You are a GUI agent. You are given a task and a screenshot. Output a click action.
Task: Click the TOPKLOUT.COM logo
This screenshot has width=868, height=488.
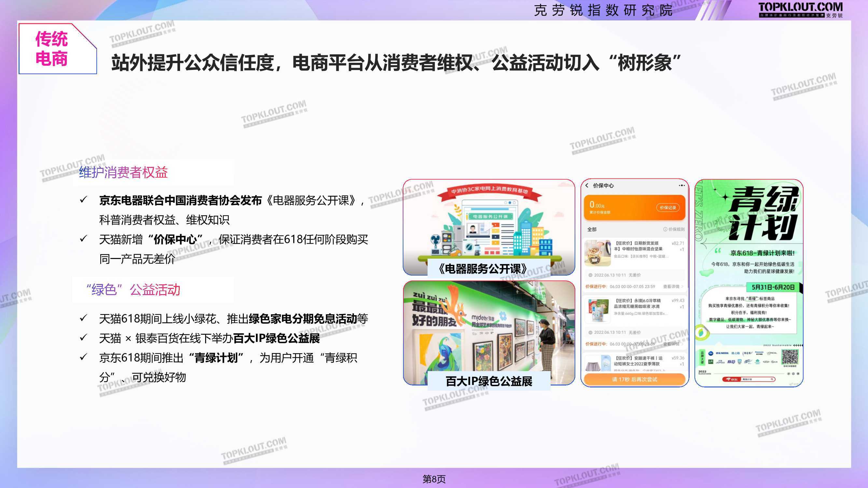[x=801, y=9]
